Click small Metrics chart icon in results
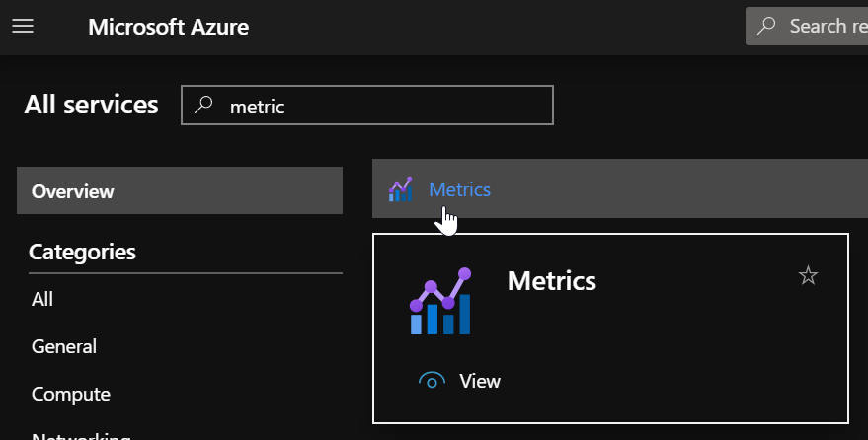The height and width of the screenshot is (440, 868). [401, 189]
